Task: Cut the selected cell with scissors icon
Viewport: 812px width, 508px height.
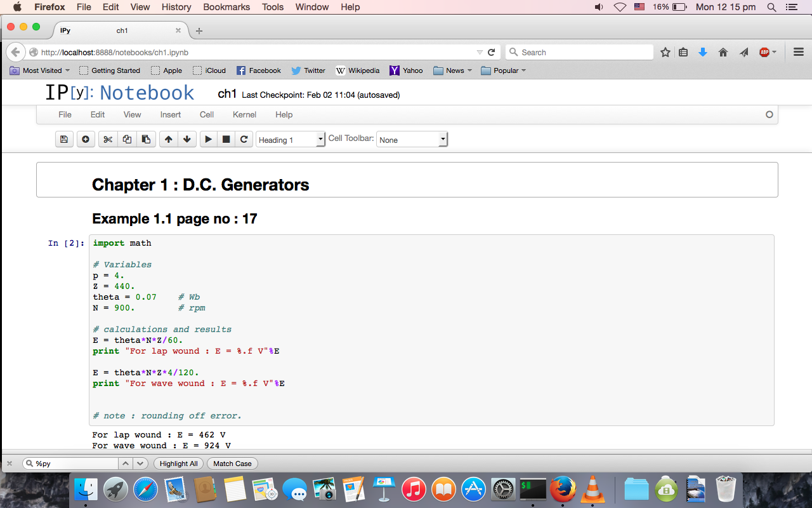Action: pyautogui.click(x=108, y=140)
